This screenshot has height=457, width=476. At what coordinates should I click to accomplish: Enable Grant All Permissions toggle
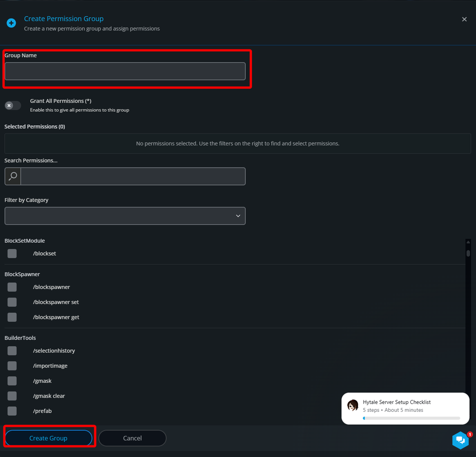click(x=13, y=105)
